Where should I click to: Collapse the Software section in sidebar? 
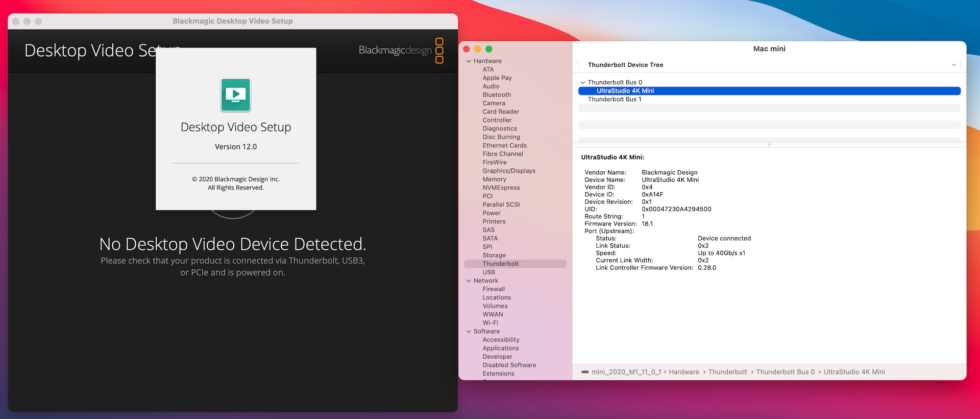[x=469, y=332]
